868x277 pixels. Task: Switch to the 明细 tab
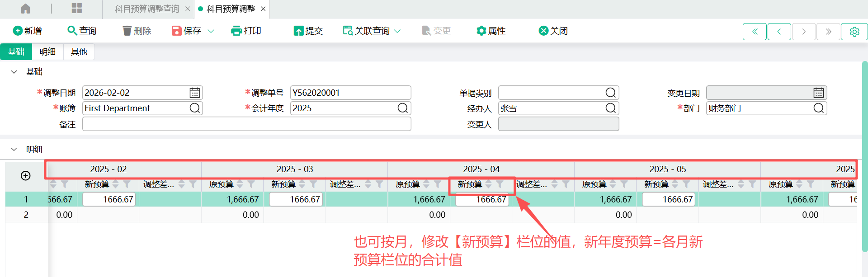(47, 52)
